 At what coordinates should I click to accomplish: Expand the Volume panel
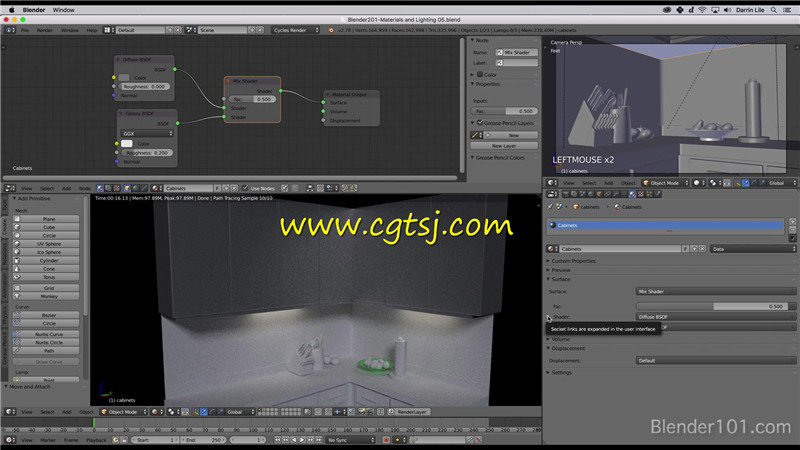(x=560, y=339)
